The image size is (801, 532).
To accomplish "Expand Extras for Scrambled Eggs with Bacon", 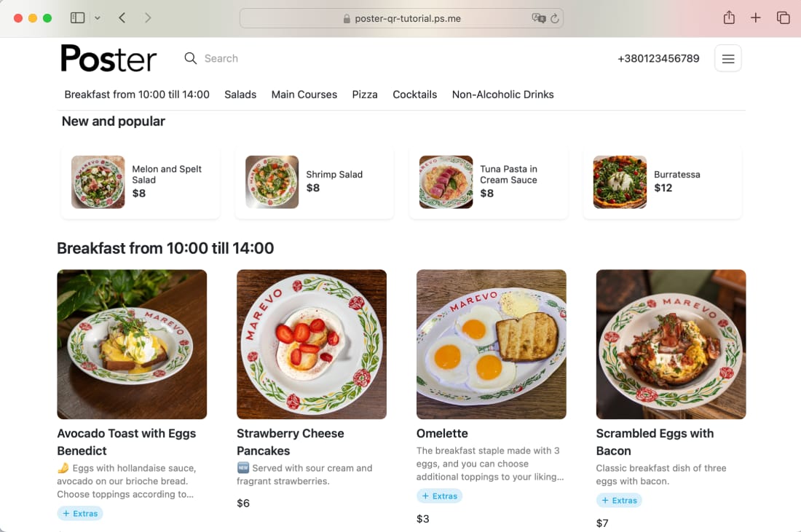I will (619, 501).
